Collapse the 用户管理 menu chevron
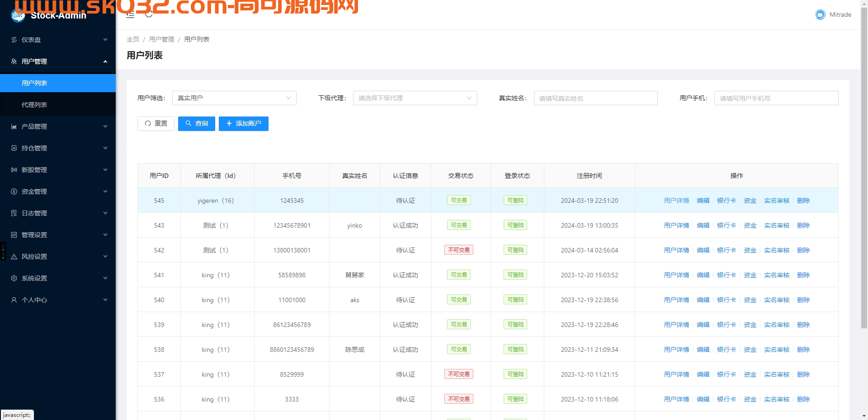The width and height of the screenshot is (868, 420). pyautogui.click(x=105, y=61)
